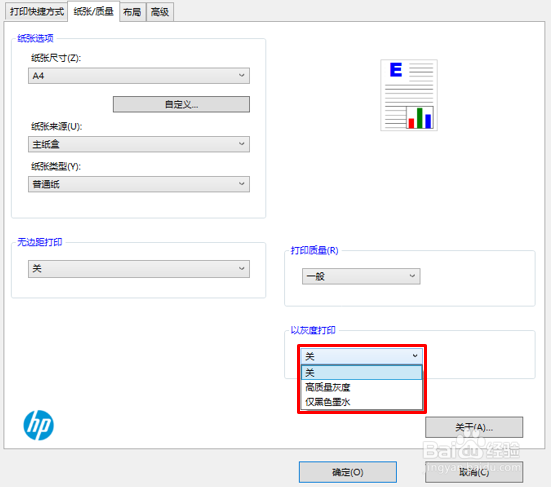Click the 关于(A)... button
The image size is (551, 487).
point(474,427)
